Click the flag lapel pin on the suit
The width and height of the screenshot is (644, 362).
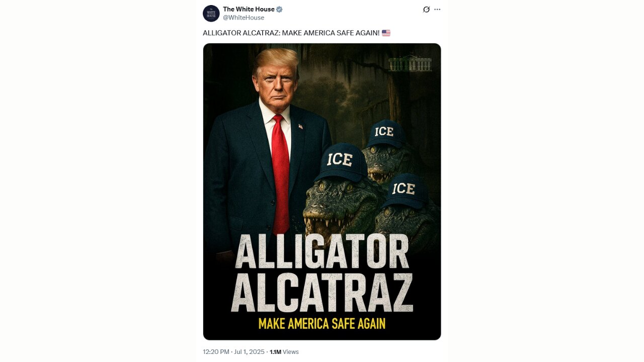tap(300, 126)
